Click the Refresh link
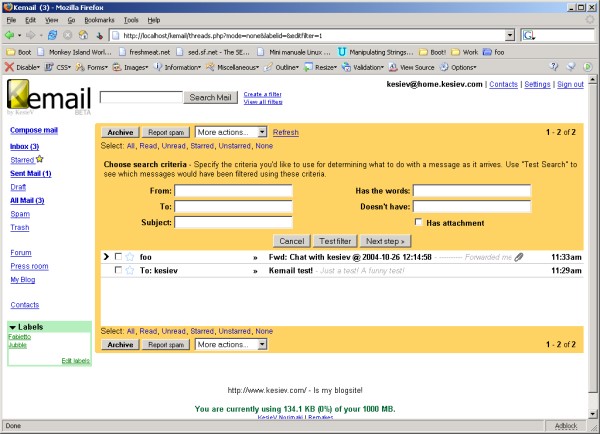The height and width of the screenshot is (434, 600). (x=286, y=132)
